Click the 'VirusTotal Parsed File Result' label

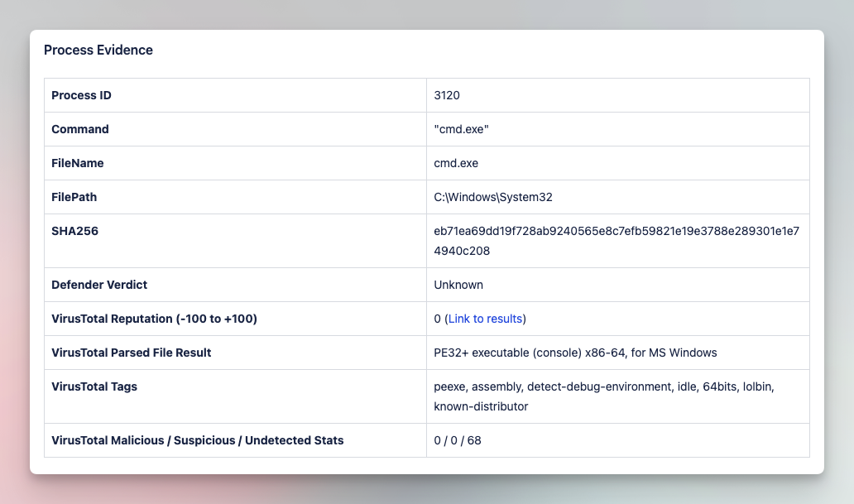(132, 353)
